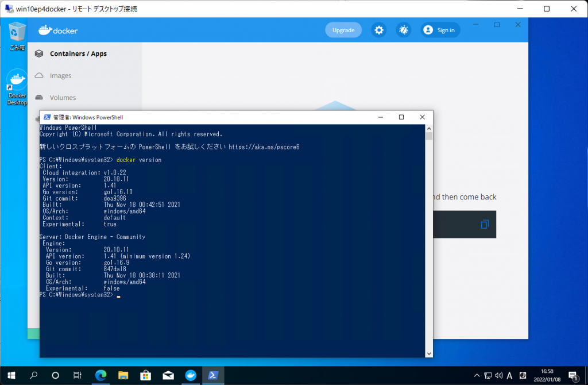Screen dimensions: 588x385
Task: Minimize the Docker Desktop window
Action: coord(476,24)
